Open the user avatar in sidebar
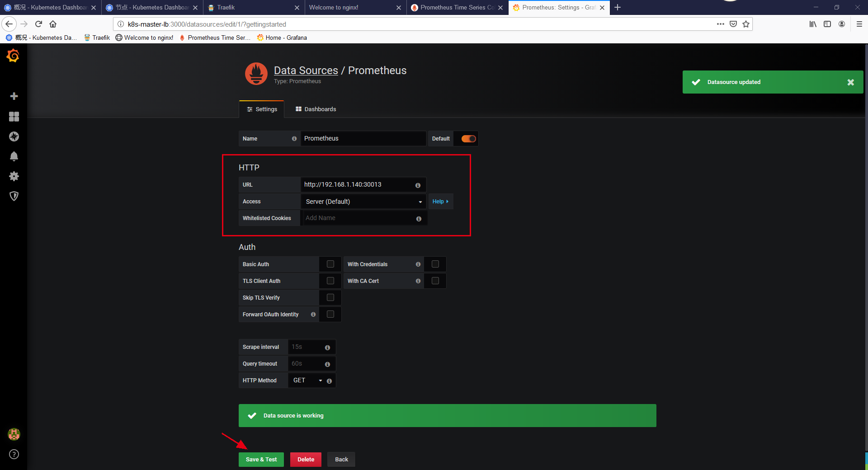 (14, 434)
